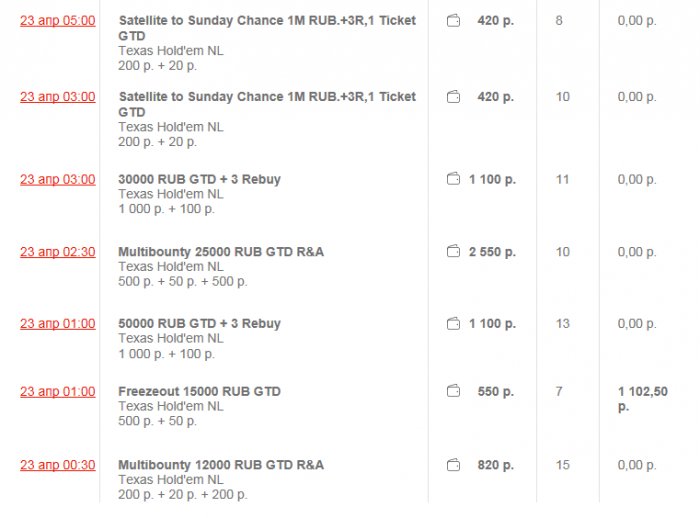This screenshot has height=518, width=700.
Task: Click the date link for 30000 RUB GTD + 3 Rebuy
Action: (x=58, y=180)
